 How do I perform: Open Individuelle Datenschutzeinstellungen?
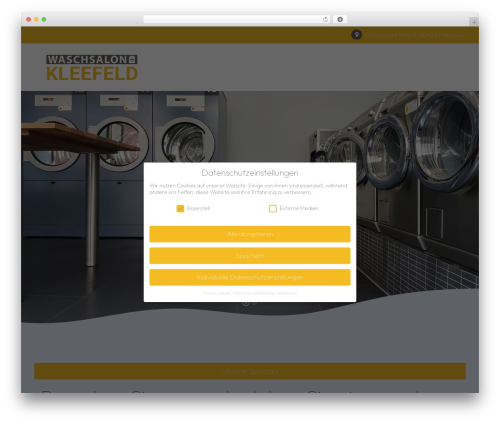point(250,277)
